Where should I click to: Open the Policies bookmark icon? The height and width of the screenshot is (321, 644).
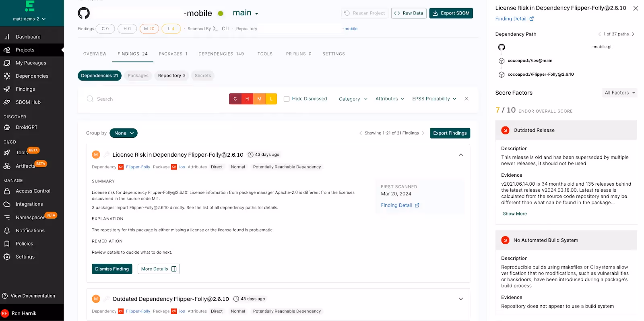[x=7, y=244]
